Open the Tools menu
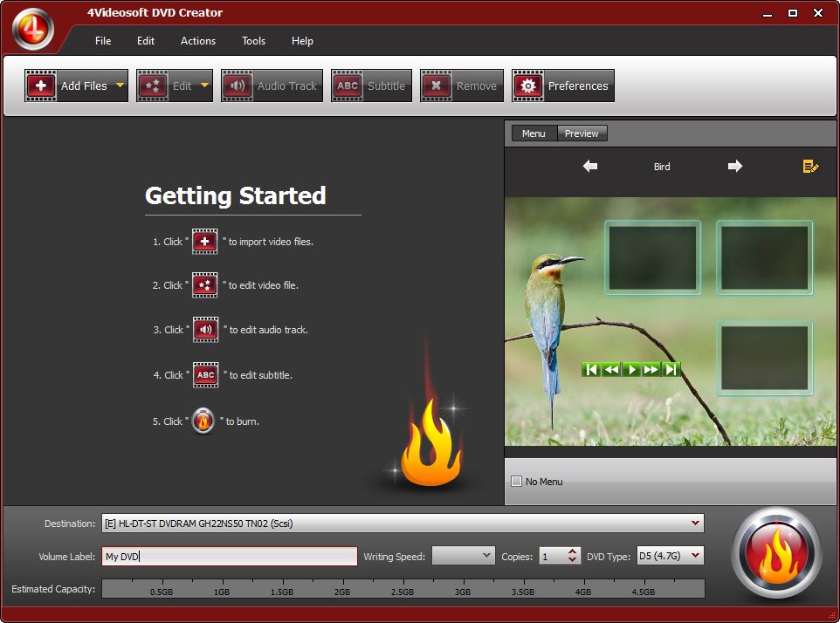The width and height of the screenshot is (840, 623). [x=253, y=41]
